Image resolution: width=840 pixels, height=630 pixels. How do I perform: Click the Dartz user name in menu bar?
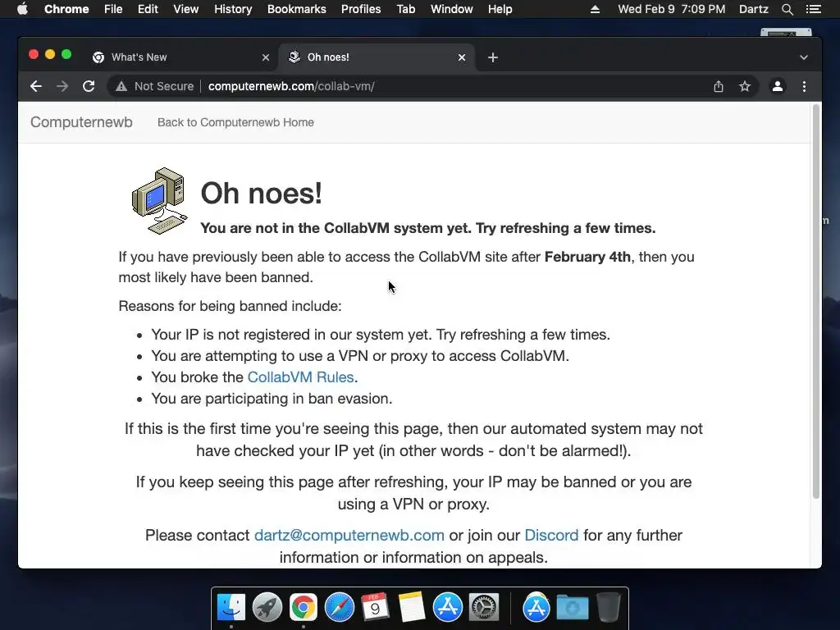[x=754, y=9]
